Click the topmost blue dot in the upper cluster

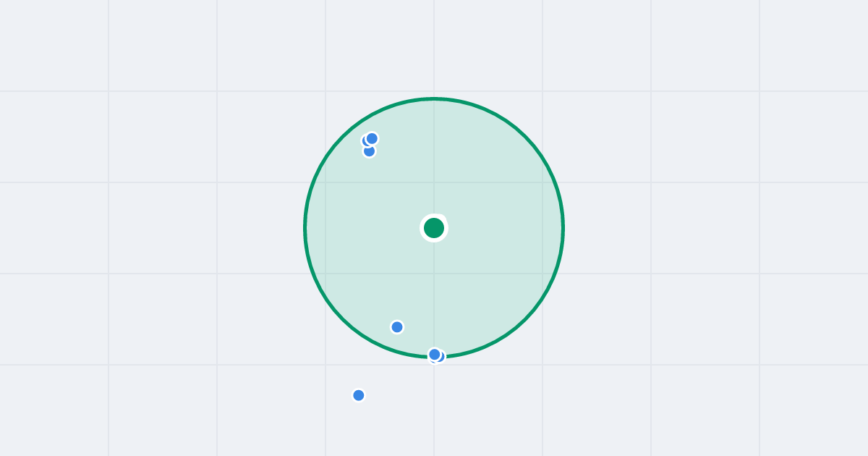coord(373,138)
